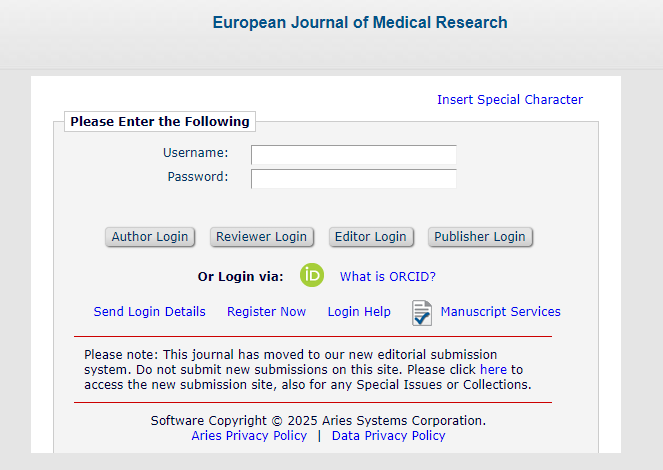Screen dimensions: 663x470
Task: Click the European Journal of Medical Research title
Action: click(x=360, y=22)
